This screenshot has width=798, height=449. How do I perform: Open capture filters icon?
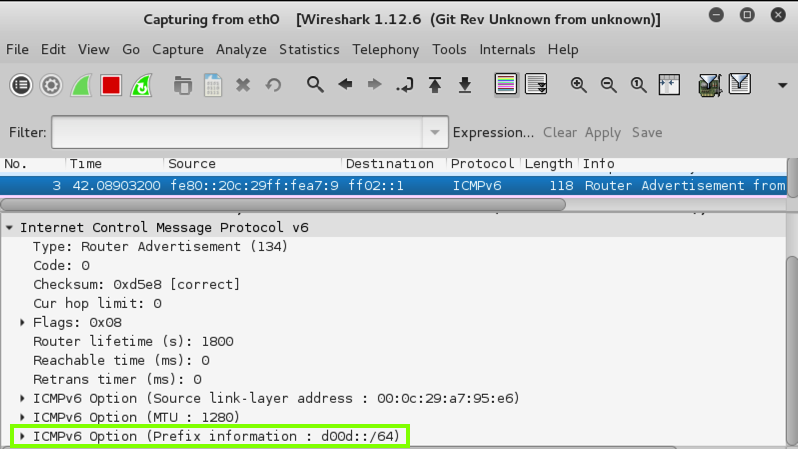pyautogui.click(x=709, y=85)
